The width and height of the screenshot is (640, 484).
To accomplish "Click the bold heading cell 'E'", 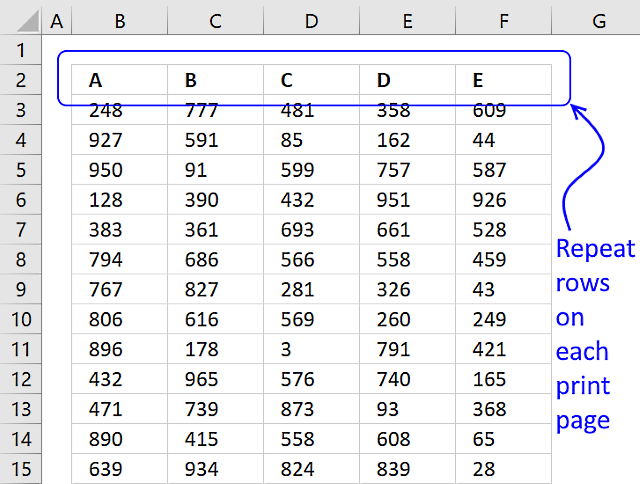I will [x=503, y=80].
